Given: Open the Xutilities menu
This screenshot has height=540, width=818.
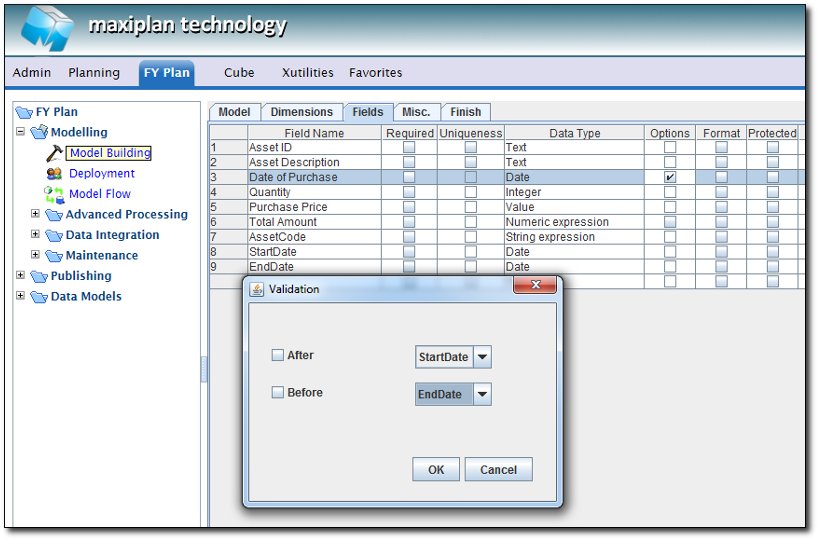Looking at the screenshot, I should point(308,72).
